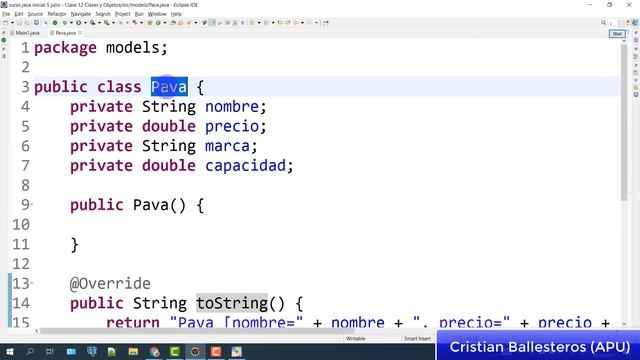The width and height of the screenshot is (640, 360).
Task: Click the field name marca on line 6
Action: pyautogui.click(x=227, y=146)
